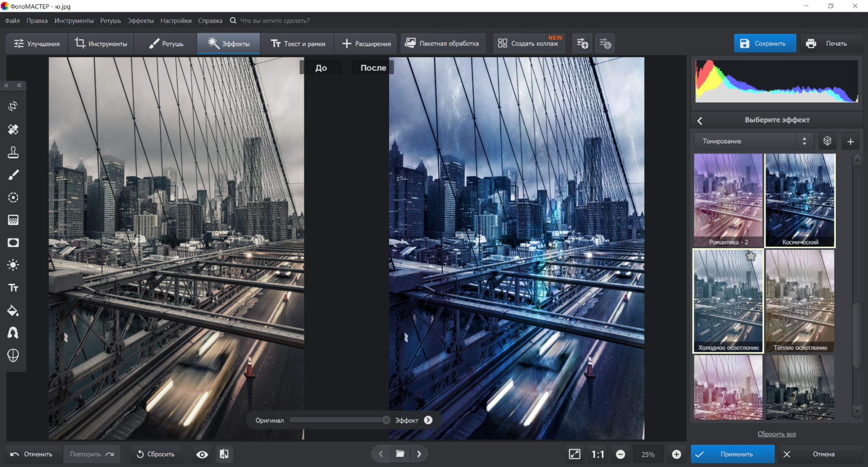868x467 pixels.
Task: Click the Сбросить все link
Action: 776,434
